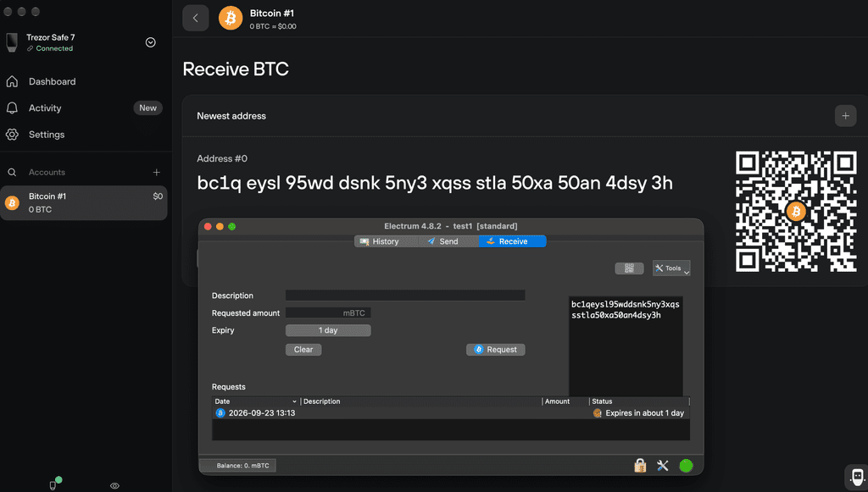Toggle QR code display in Electrum
This screenshot has height=492, width=868.
click(629, 268)
